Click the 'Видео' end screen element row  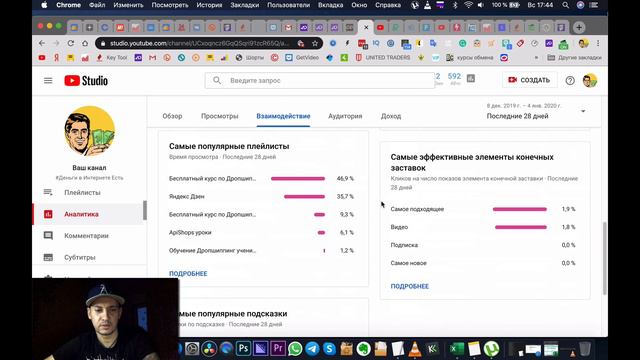(x=483, y=227)
